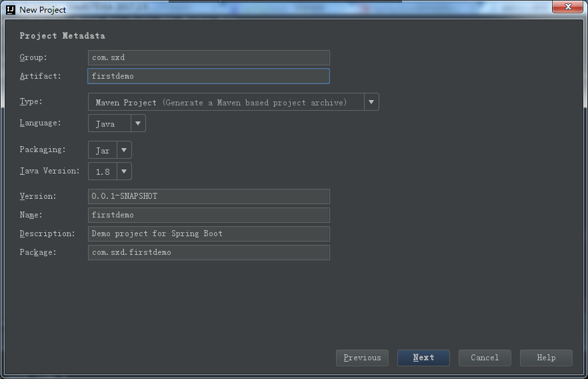The height and width of the screenshot is (379, 588).
Task: Click the Name text field
Action: (209, 215)
